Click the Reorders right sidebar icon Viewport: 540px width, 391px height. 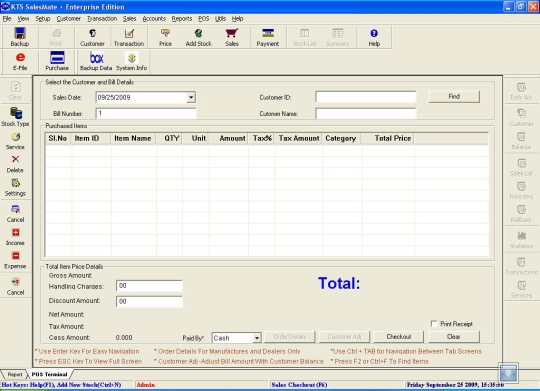point(521,191)
